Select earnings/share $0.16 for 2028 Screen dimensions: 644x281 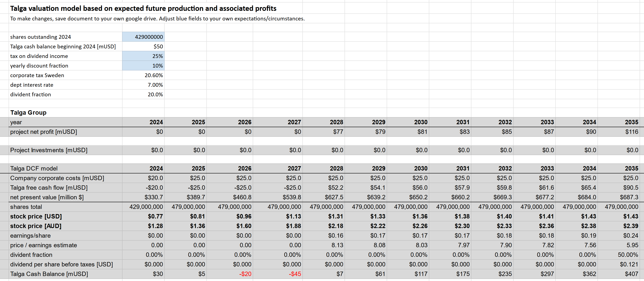[x=324, y=236]
